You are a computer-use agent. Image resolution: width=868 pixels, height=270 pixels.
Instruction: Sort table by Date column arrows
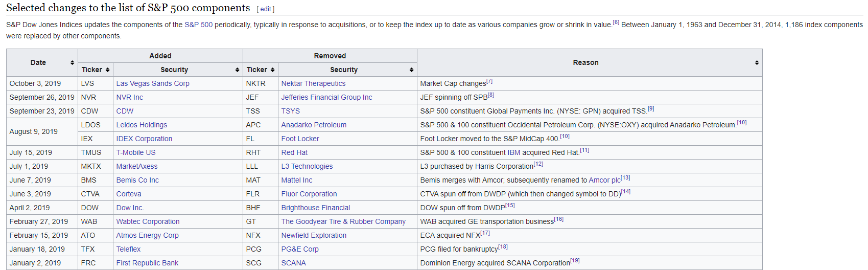click(x=72, y=62)
